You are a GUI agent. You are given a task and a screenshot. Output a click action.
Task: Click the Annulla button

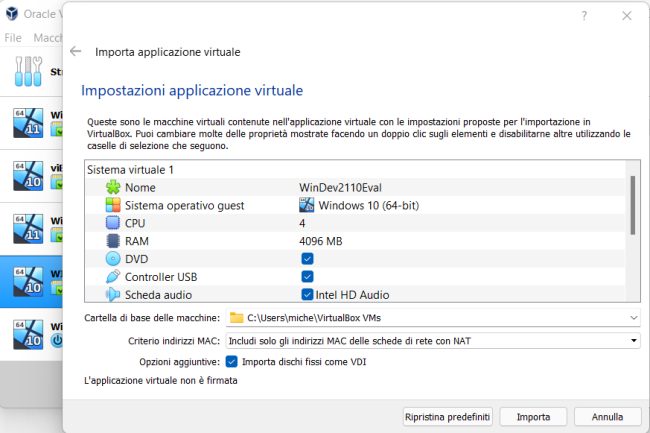(607, 416)
